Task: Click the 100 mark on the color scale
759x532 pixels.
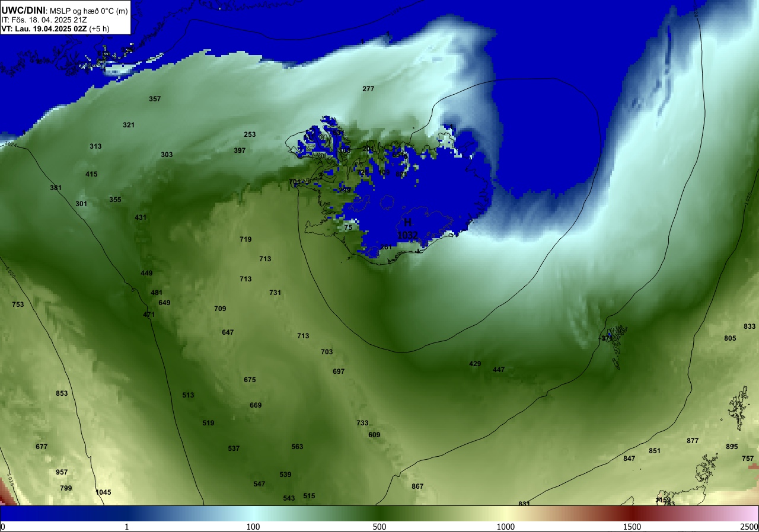Action: coord(253,527)
